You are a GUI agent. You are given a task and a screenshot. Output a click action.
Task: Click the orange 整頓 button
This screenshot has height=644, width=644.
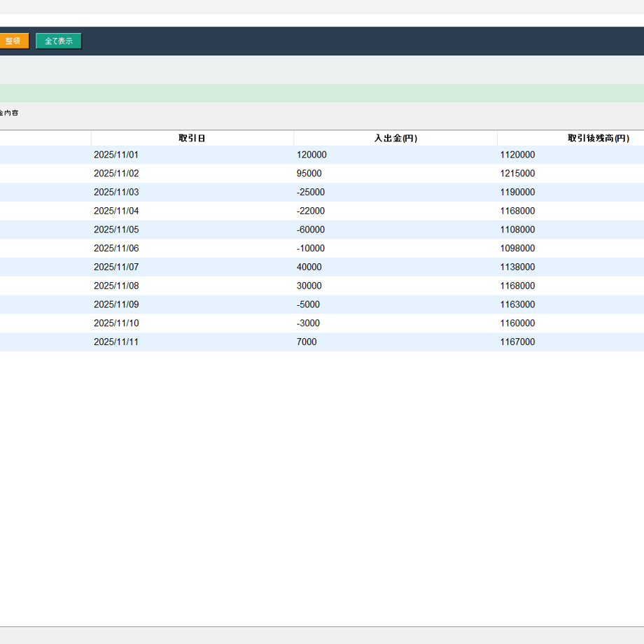[14, 41]
